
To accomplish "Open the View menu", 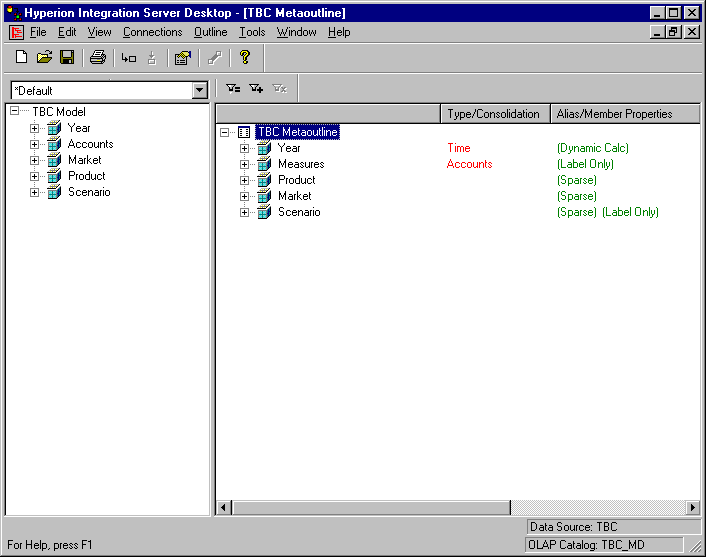I will pyautogui.click(x=100, y=32).
